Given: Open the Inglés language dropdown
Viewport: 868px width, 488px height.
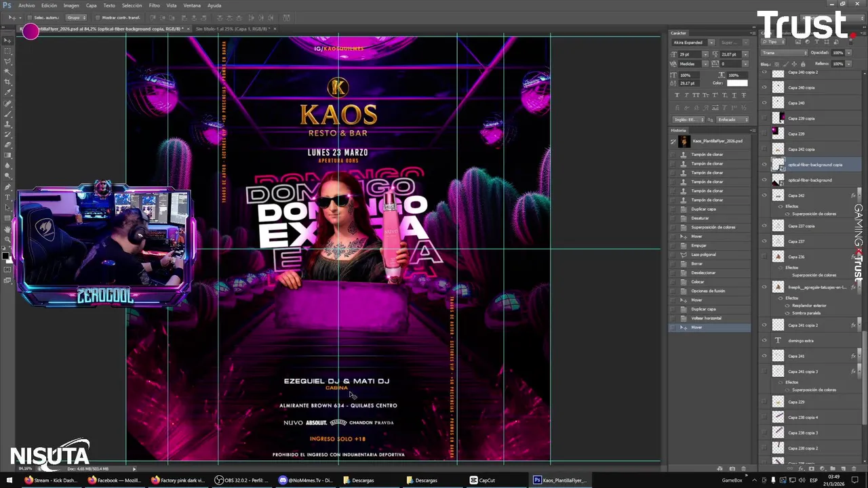Looking at the screenshot, I should pos(688,120).
